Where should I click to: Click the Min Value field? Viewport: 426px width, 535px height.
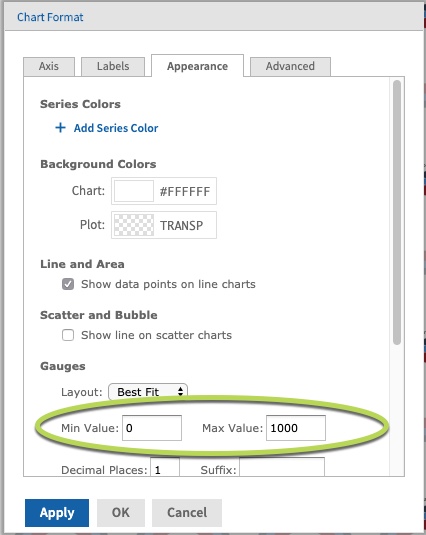click(x=152, y=428)
